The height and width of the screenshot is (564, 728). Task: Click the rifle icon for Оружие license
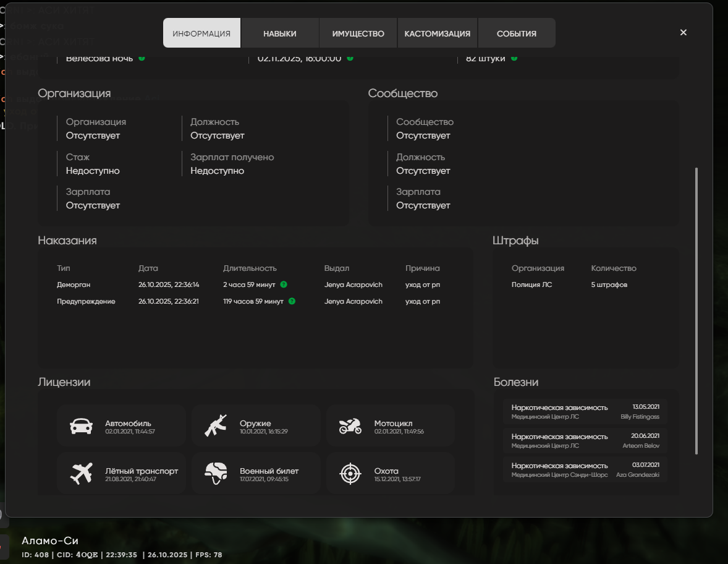(216, 425)
